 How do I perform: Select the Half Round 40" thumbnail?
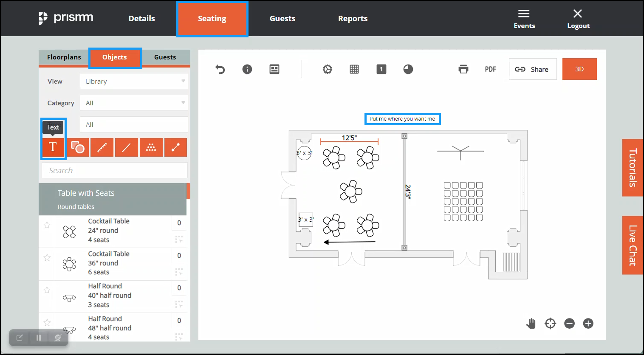[69, 298]
